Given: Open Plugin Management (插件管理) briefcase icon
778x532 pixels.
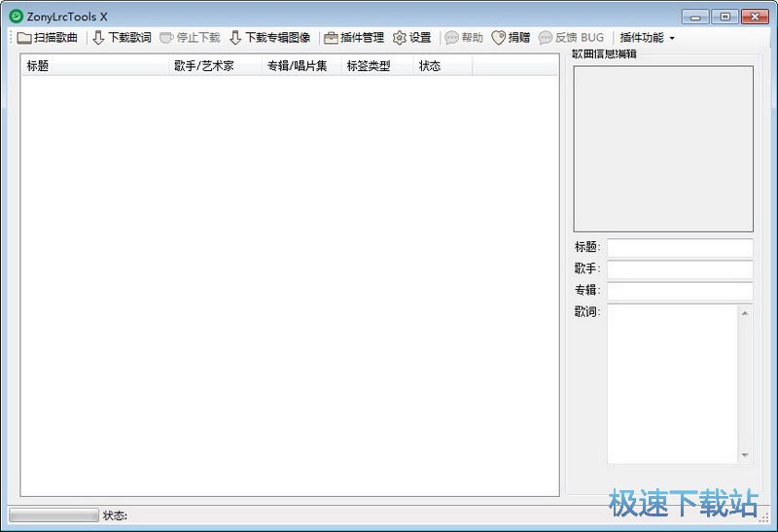Looking at the screenshot, I should click(331, 38).
